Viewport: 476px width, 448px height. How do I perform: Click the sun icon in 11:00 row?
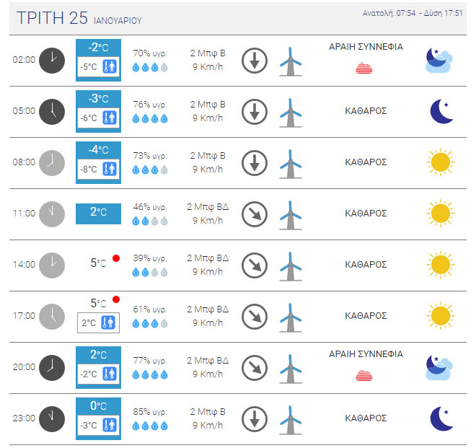coord(440,214)
